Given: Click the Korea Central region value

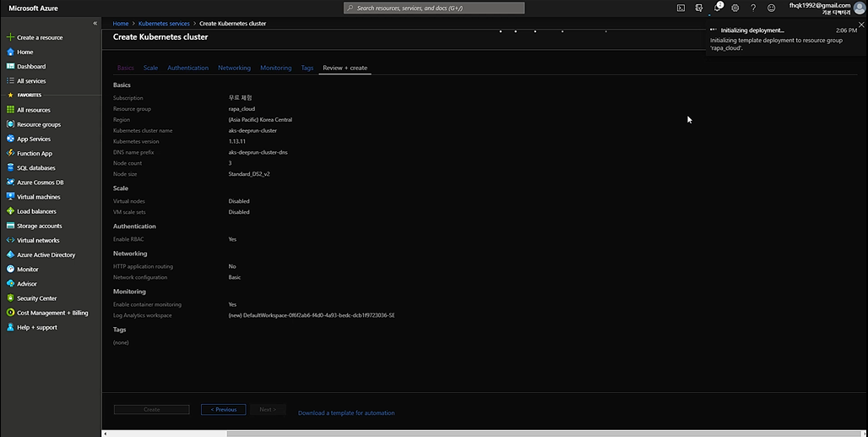Looking at the screenshot, I should tap(260, 120).
